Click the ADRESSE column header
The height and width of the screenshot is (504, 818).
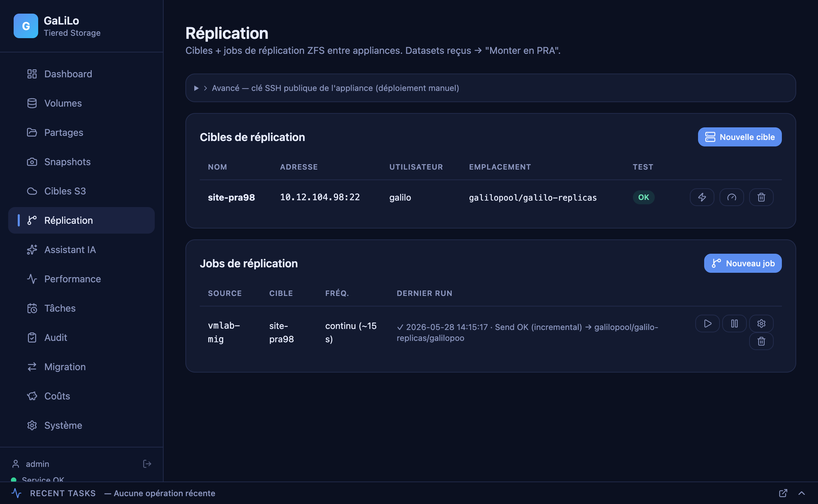coord(299,167)
